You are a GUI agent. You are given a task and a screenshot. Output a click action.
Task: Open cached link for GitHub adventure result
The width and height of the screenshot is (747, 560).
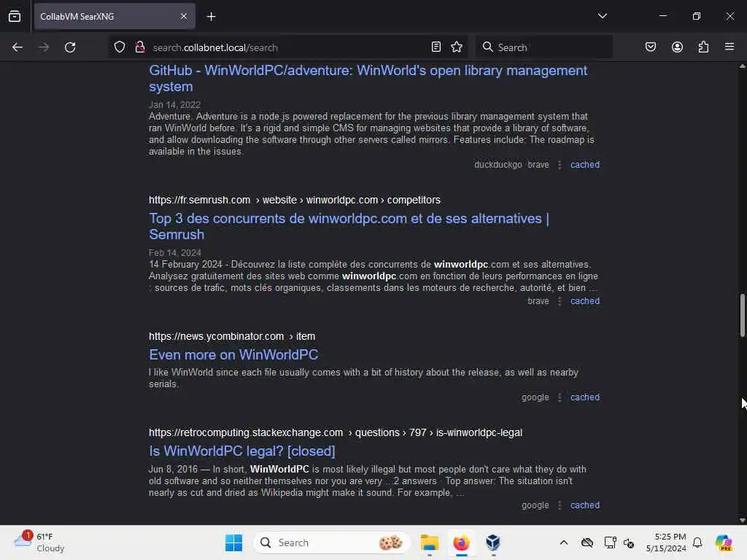pos(585,165)
